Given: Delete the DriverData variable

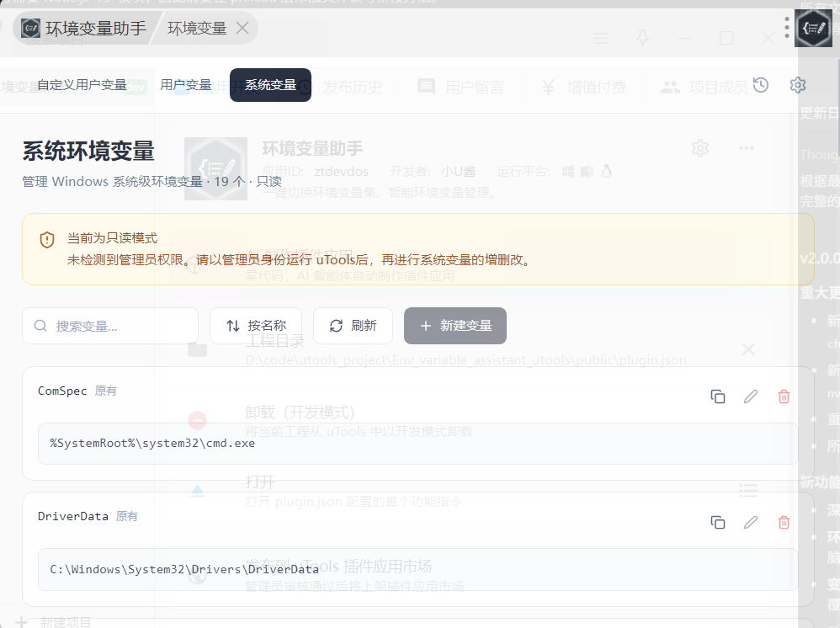Looking at the screenshot, I should coord(784,523).
